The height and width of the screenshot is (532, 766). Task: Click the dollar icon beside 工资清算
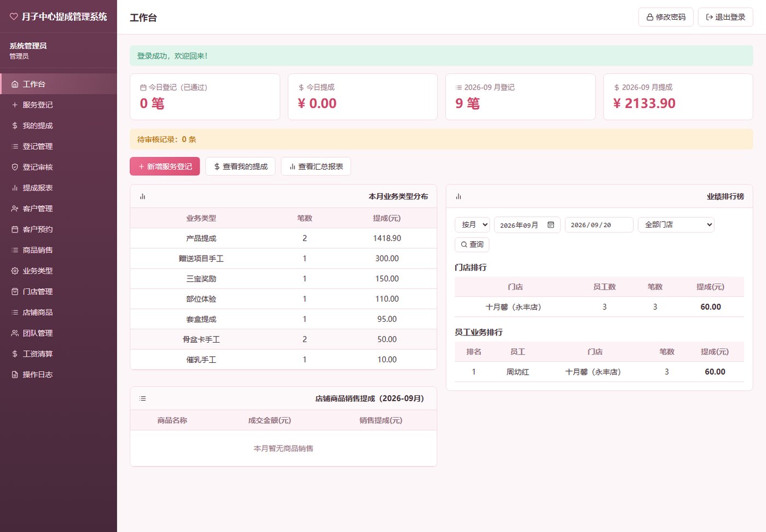(15, 354)
